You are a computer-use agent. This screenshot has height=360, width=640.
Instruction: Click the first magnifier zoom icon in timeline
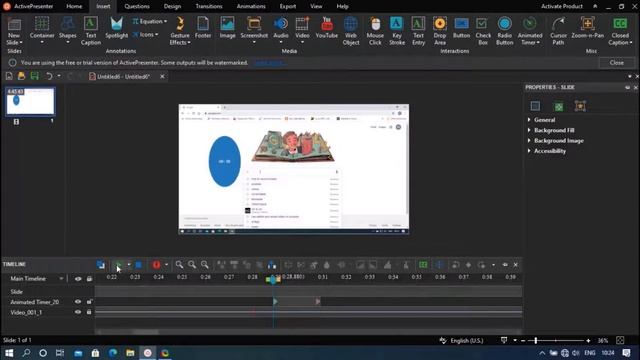pyautogui.click(x=179, y=265)
